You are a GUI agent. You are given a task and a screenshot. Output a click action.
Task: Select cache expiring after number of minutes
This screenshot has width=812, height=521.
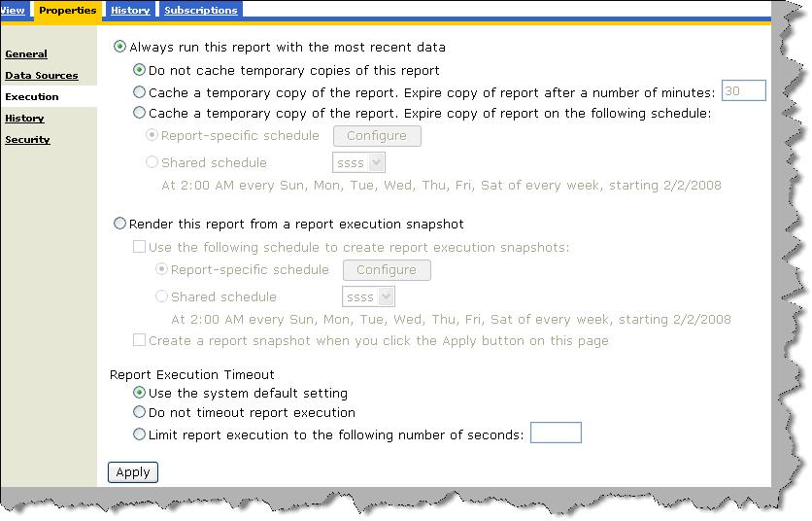point(139,91)
